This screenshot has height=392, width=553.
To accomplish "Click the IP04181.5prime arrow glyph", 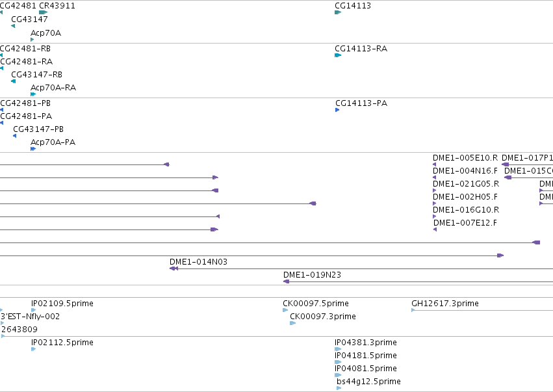I will (x=338, y=362).
